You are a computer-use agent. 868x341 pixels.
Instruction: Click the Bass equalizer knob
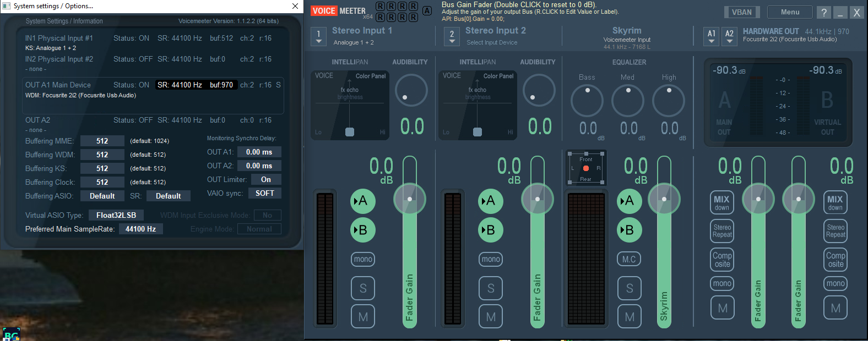click(587, 101)
